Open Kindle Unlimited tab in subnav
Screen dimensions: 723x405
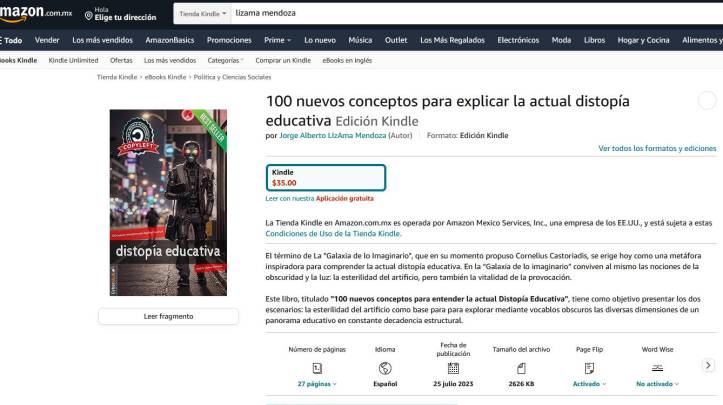click(73, 60)
